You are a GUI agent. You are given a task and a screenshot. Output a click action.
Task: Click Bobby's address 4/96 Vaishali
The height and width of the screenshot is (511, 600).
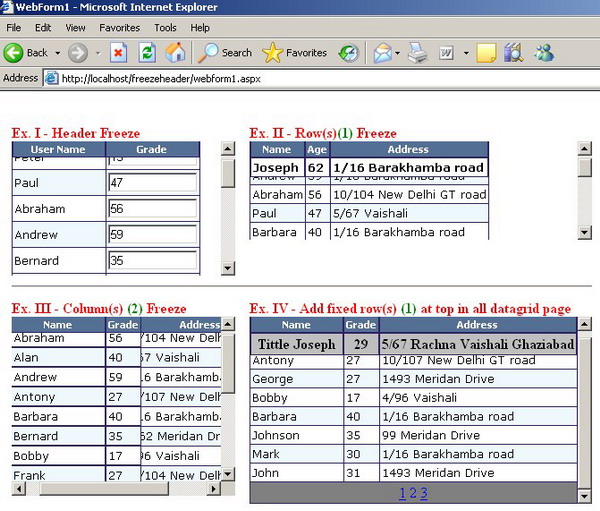(x=478, y=398)
